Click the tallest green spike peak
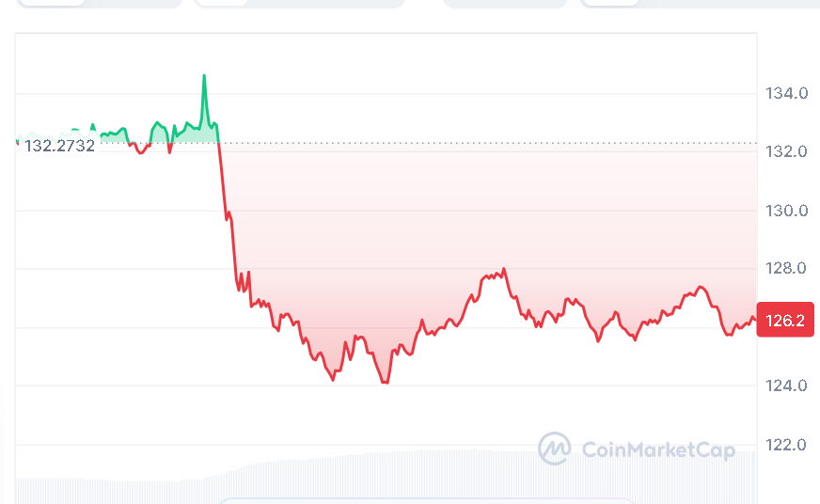The width and height of the screenshot is (820, 504). point(203,76)
